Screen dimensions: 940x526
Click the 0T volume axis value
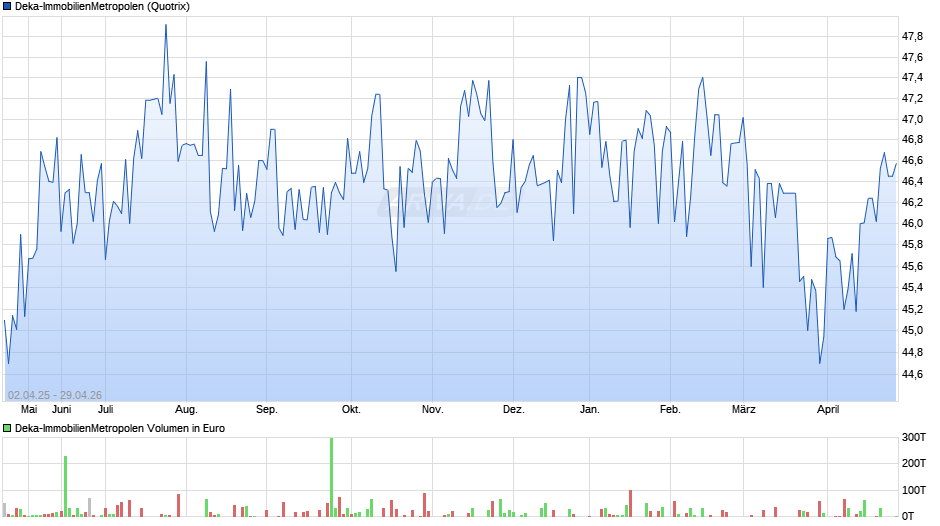pyautogui.click(x=908, y=516)
